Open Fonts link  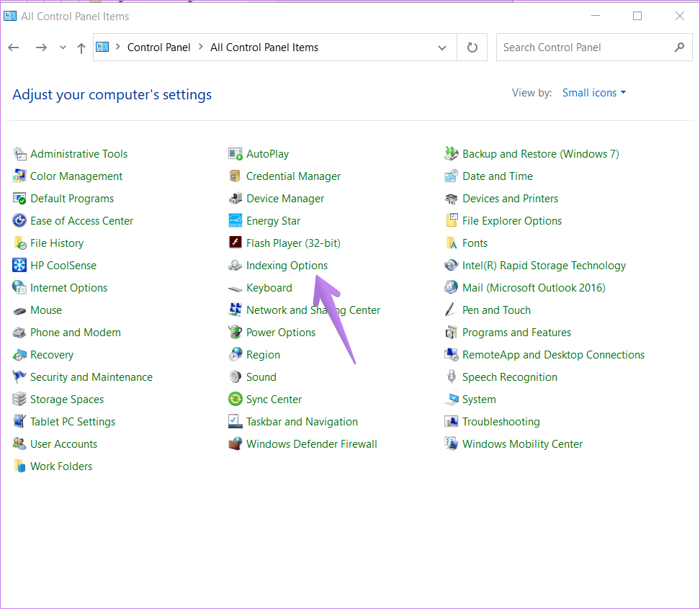[475, 243]
